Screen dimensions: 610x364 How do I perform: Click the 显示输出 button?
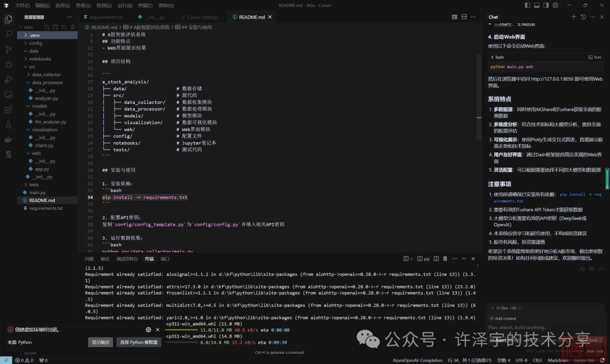[x=101, y=342]
